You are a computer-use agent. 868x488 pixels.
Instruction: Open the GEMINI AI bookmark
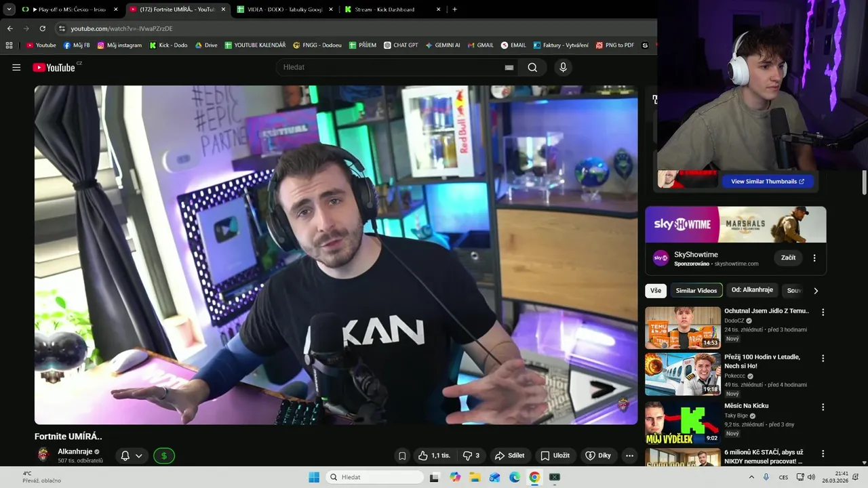pyautogui.click(x=443, y=45)
